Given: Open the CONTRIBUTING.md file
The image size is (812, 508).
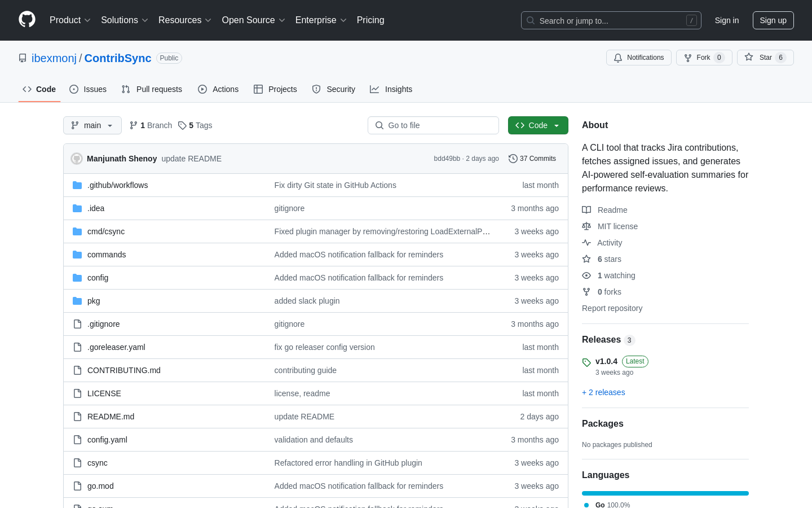Looking at the screenshot, I should pyautogui.click(x=124, y=370).
